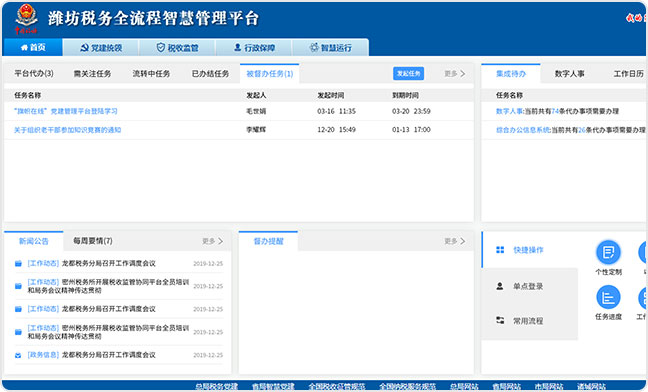Open the 行政保障 navigation tab
Image resolution: width=648 pixels, height=392 pixels.
254,48
